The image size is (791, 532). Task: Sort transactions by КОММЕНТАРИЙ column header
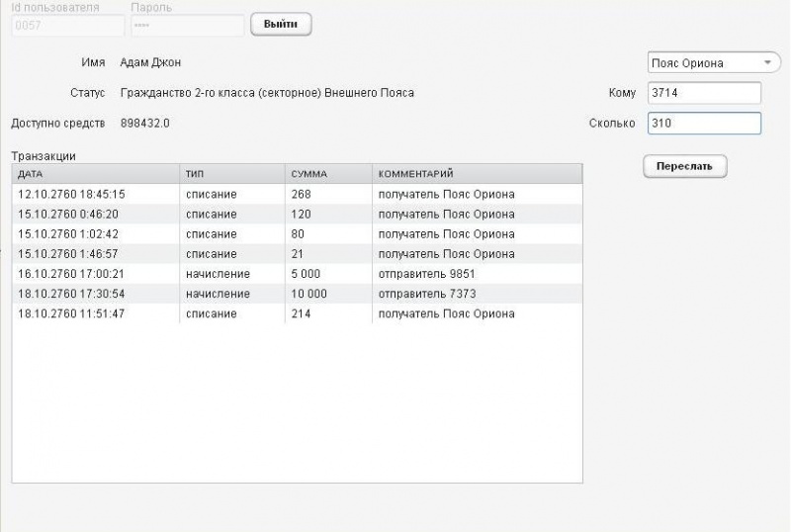478,174
